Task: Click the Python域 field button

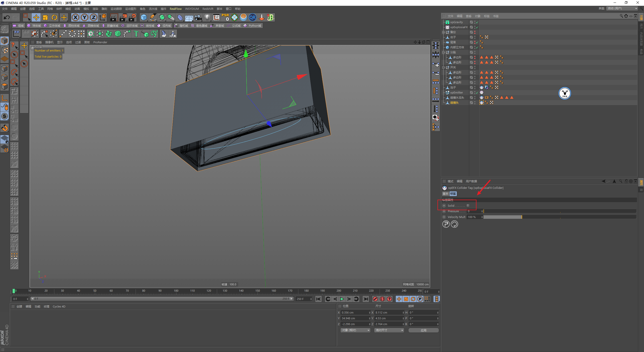Action: 253,26
